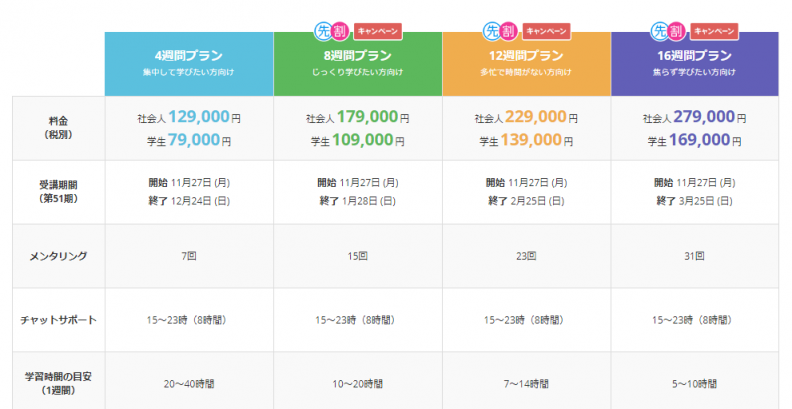792x409 pixels.
Task: Click the メンタリング row label
Action: pos(59,256)
